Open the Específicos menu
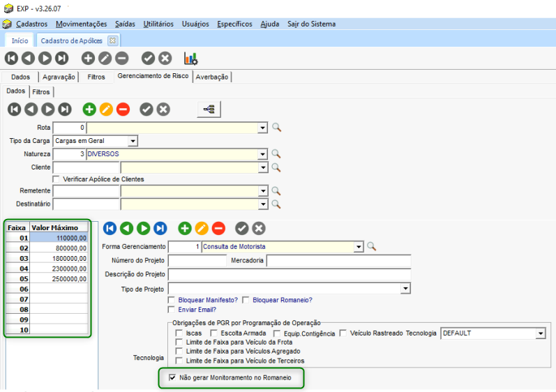 (234, 24)
